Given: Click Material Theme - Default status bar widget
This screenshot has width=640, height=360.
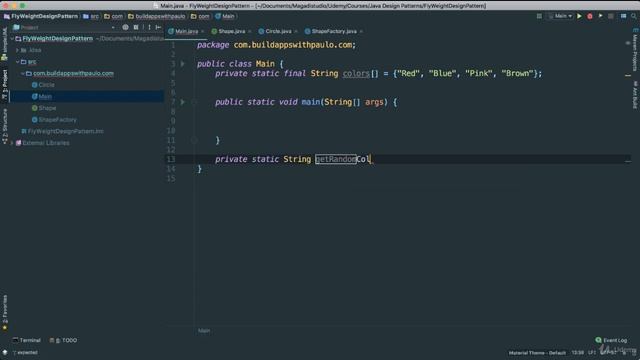Looking at the screenshot, I should point(537,353).
